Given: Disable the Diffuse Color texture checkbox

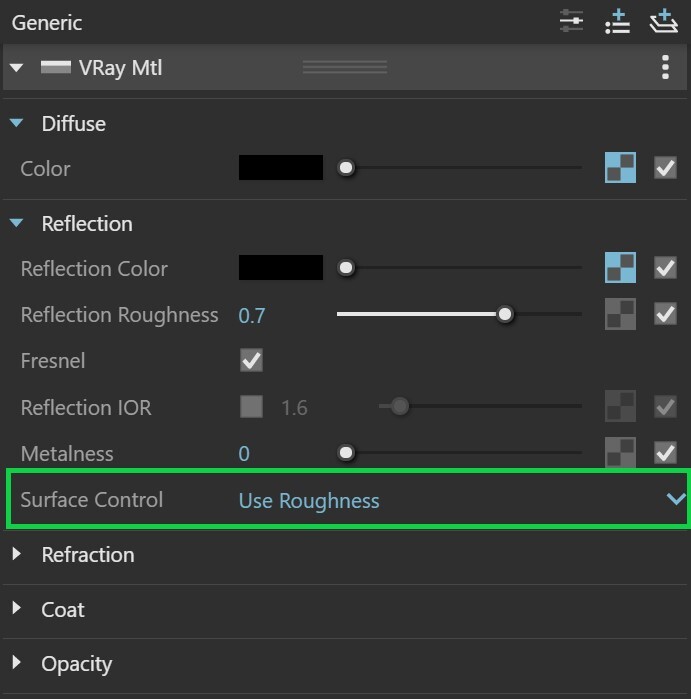Looking at the screenshot, I should 665,168.
